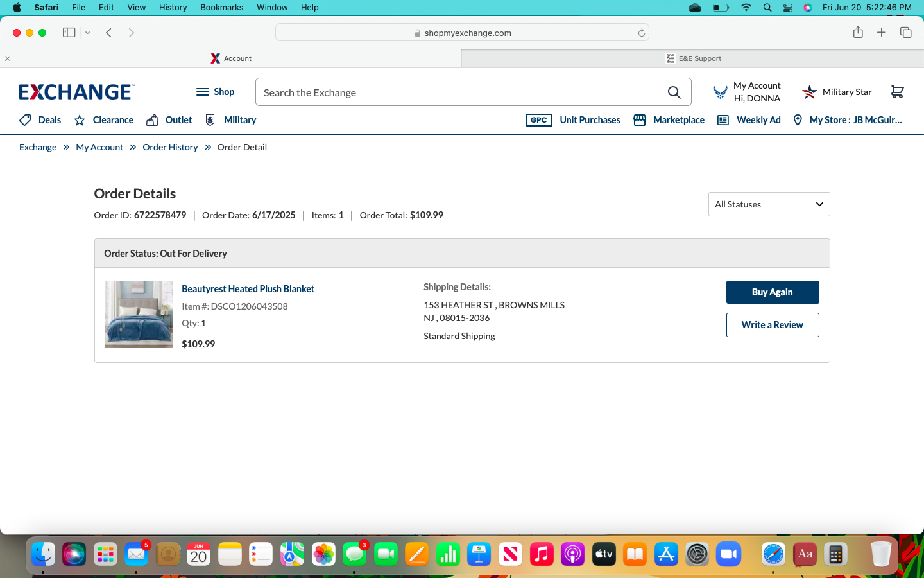Expand the All Statuses dropdown
Screen dimensions: 924x578
tap(769, 204)
